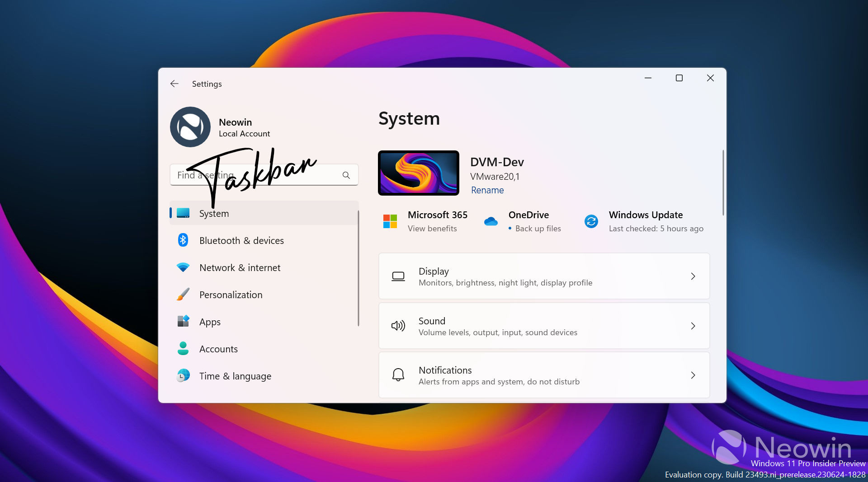Click the main content vertical scrollbar
The height and width of the screenshot is (482, 868).
(723, 183)
